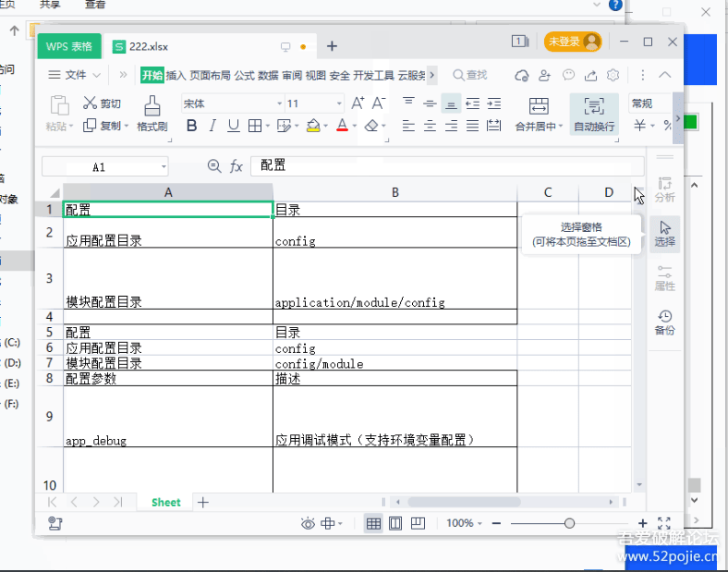Align text right

[x=451, y=126]
